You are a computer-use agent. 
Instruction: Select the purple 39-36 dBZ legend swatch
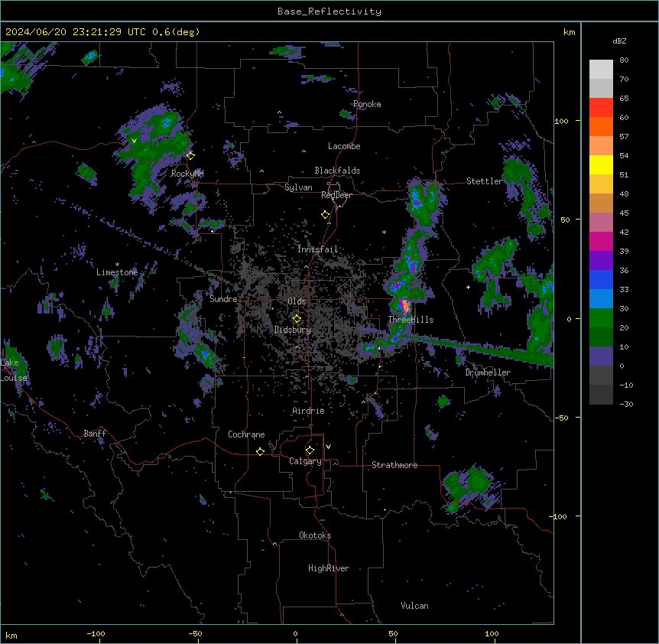601,261
